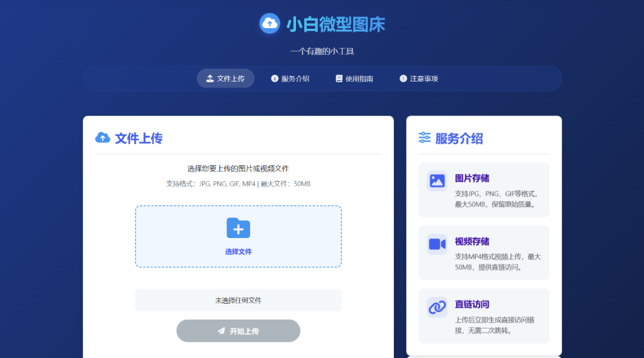Click the 图片存储 card title
644x358 pixels.
(x=472, y=178)
